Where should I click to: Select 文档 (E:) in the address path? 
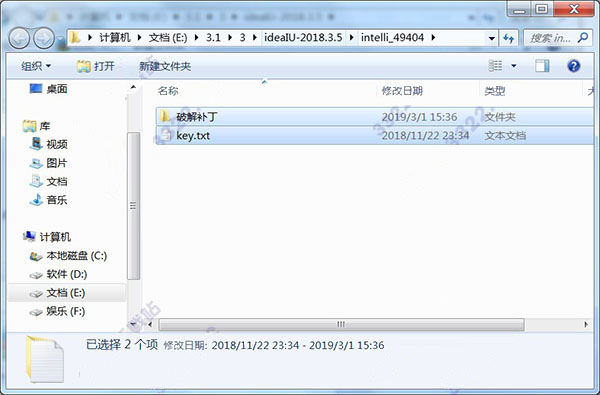[168, 38]
